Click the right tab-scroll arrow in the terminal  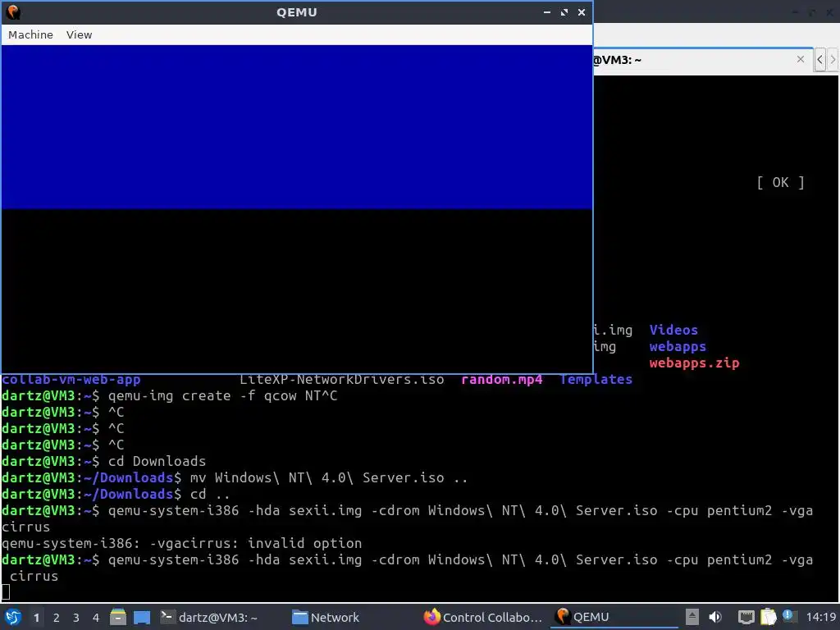tap(833, 59)
